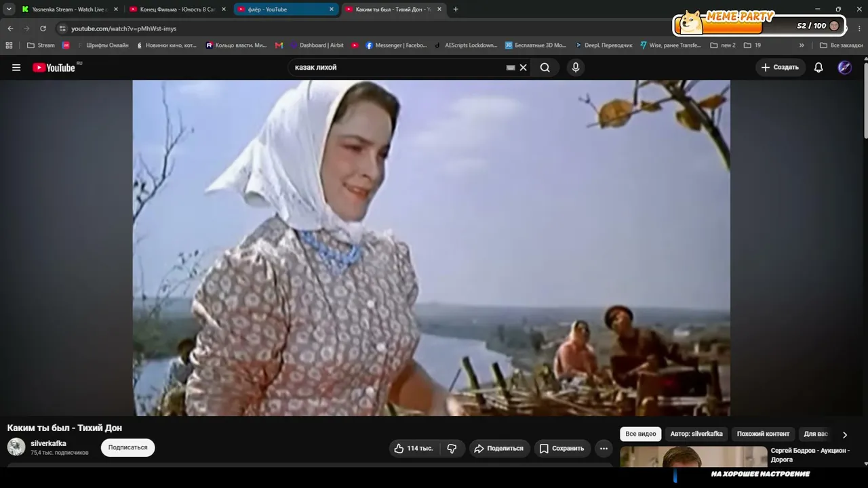Image resolution: width=868 pixels, height=488 pixels.
Task: Open the 'Кольцо власти' bookmark
Action: [x=237, y=45]
